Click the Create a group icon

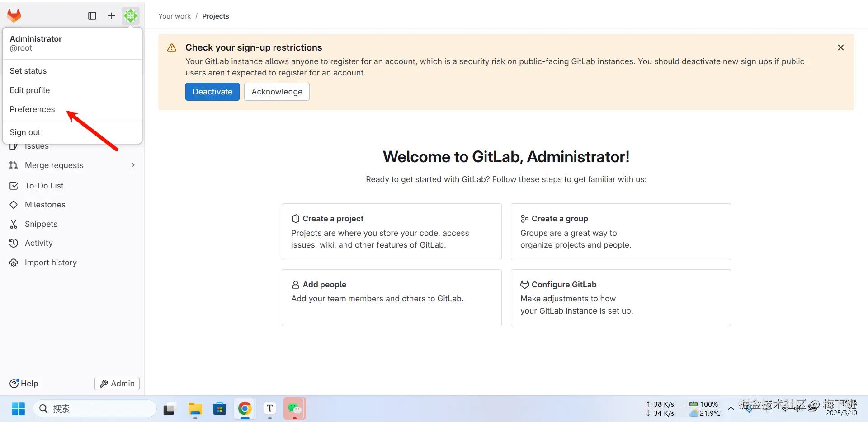pos(524,219)
